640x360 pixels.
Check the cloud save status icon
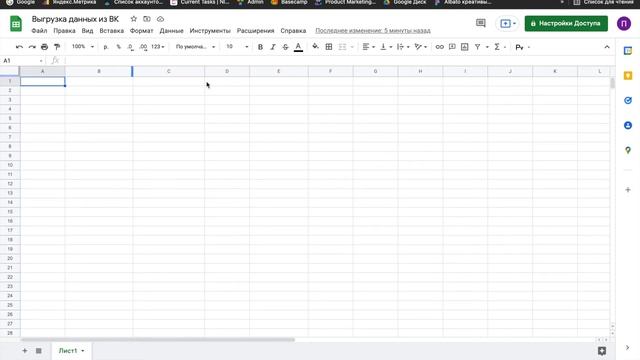160,19
